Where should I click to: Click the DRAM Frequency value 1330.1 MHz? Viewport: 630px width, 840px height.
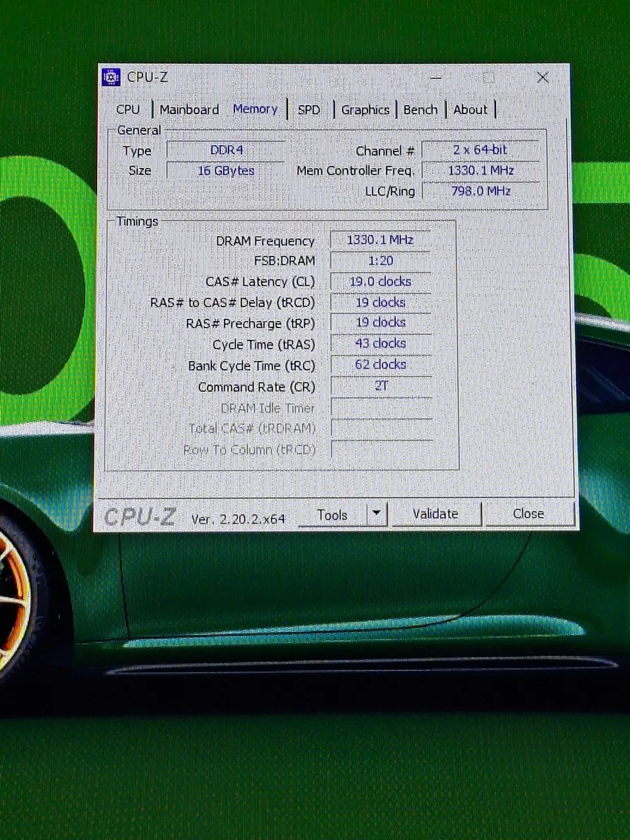tap(381, 240)
